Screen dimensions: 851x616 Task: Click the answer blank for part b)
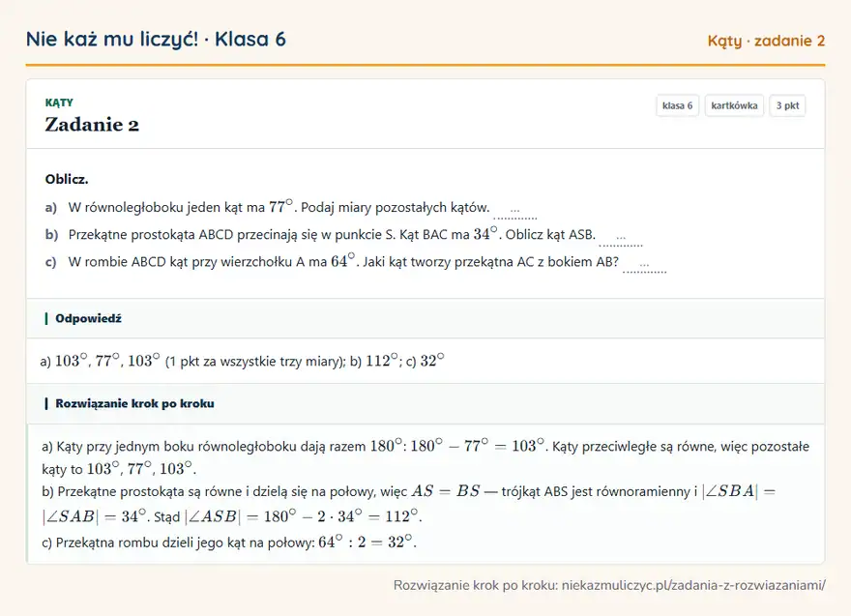(621, 238)
